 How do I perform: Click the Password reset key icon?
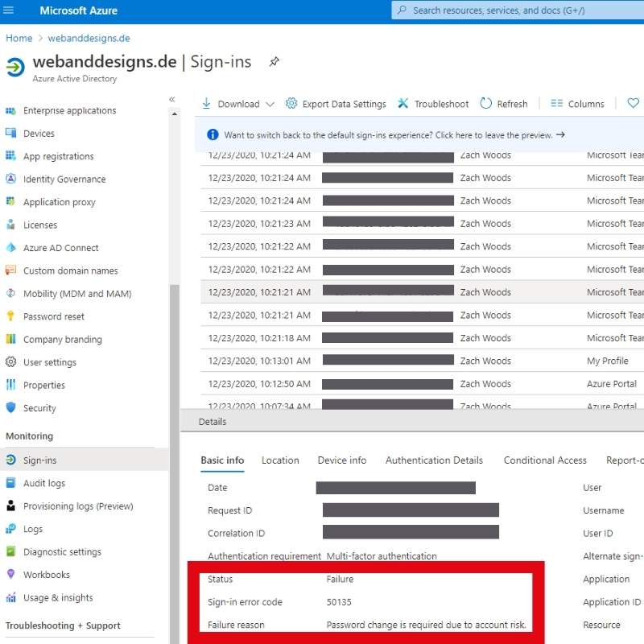tap(10, 316)
